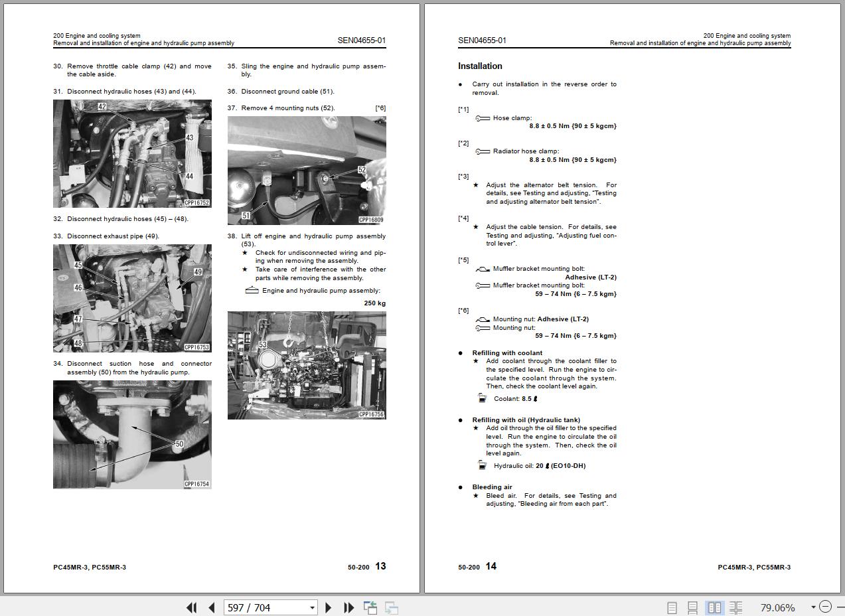Screen dimensions: 845x616
Task: Click 'SEN04655-01' on the right page header
Action: tap(482, 40)
